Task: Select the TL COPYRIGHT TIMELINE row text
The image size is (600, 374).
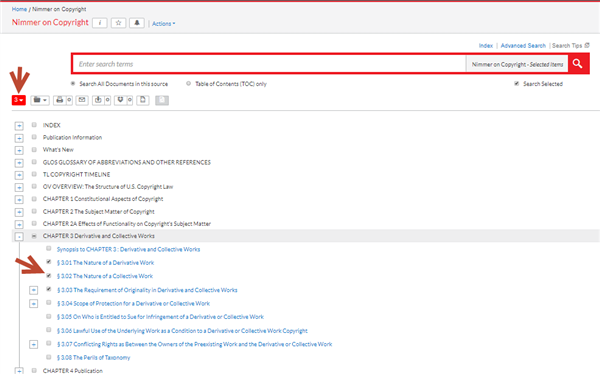Action: (x=77, y=175)
